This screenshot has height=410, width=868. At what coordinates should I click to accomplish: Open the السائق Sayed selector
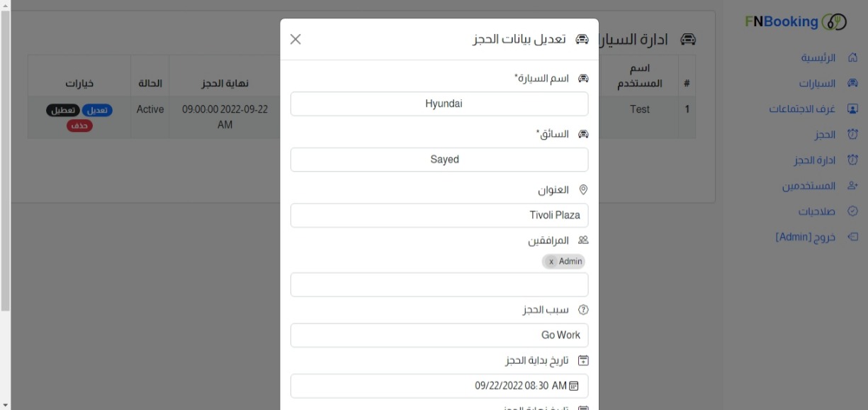point(439,160)
